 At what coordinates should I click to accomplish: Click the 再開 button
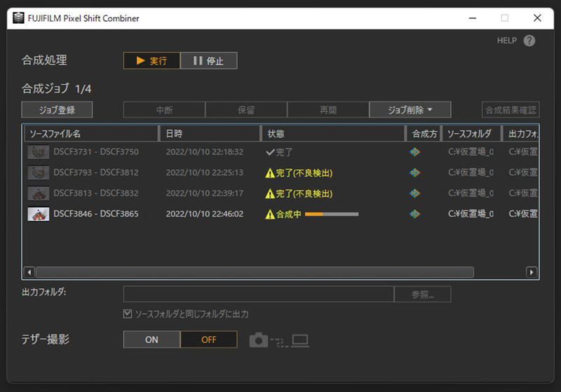click(x=328, y=110)
